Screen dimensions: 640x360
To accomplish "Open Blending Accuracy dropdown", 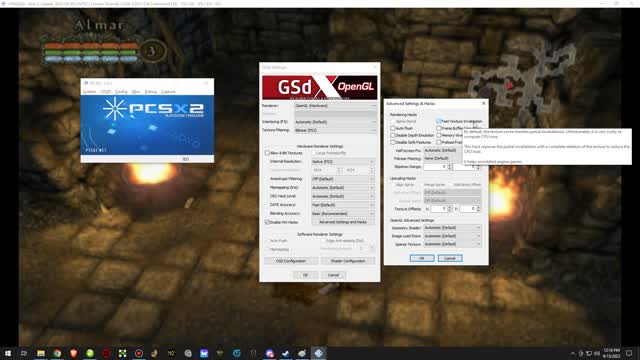I will click(343, 213).
